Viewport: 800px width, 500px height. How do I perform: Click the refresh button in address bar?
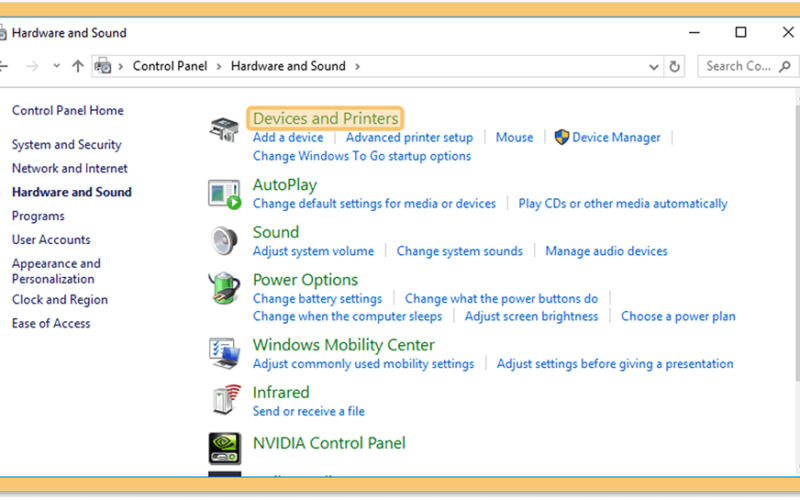pyautogui.click(x=674, y=66)
